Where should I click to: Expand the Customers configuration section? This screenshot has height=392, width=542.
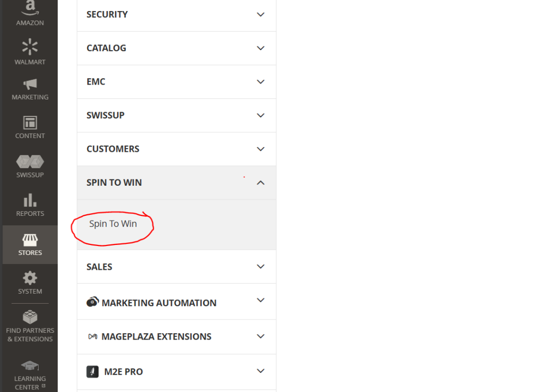coord(113,149)
